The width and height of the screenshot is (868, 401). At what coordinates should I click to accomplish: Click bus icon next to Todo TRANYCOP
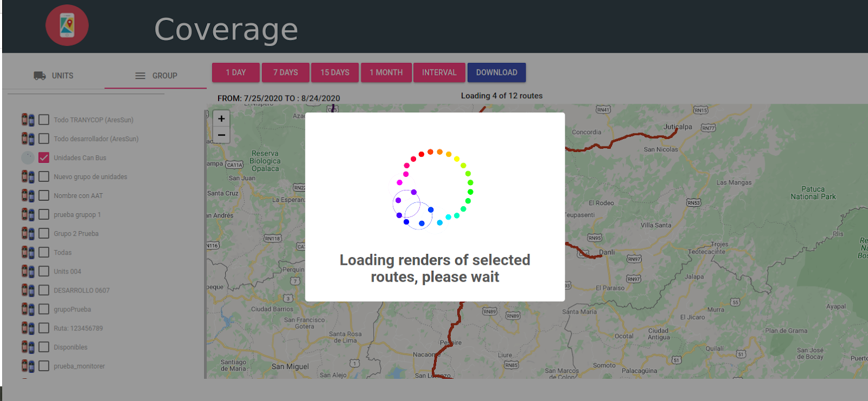click(x=28, y=119)
